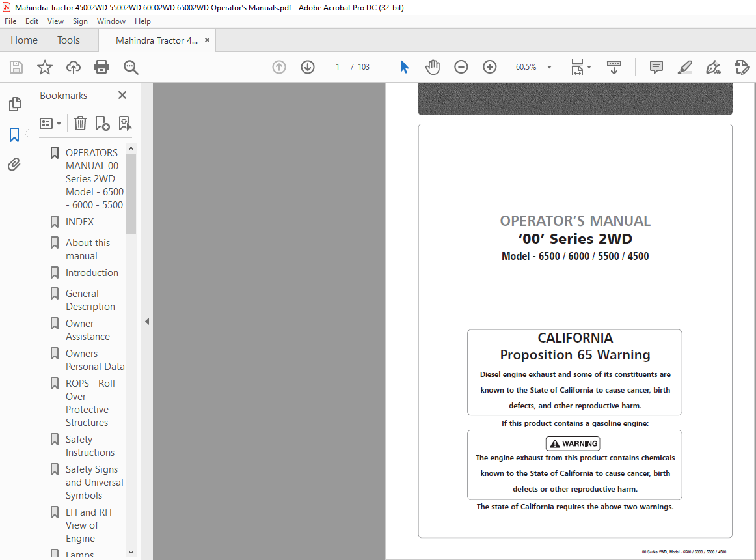Click the page number field
756x560 pixels.
coord(338,67)
